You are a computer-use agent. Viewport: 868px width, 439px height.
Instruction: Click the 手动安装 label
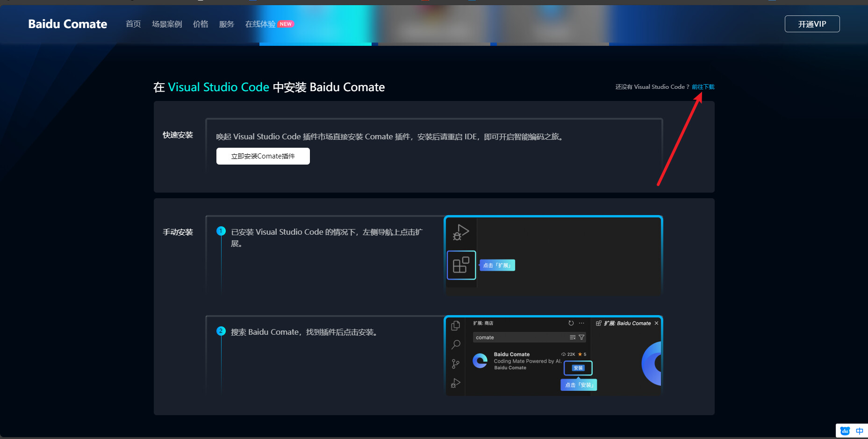click(x=178, y=232)
